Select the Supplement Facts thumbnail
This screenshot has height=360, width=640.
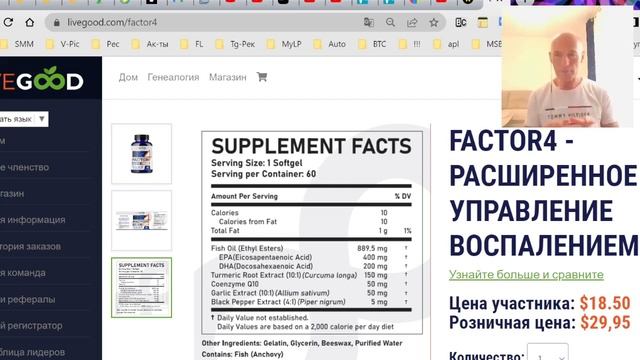coord(142,287)
